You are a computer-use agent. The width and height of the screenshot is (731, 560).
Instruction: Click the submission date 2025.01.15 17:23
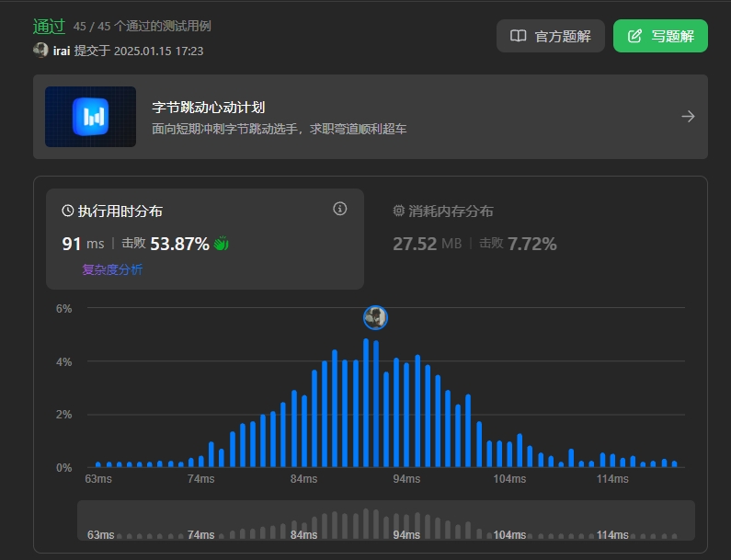158,51
